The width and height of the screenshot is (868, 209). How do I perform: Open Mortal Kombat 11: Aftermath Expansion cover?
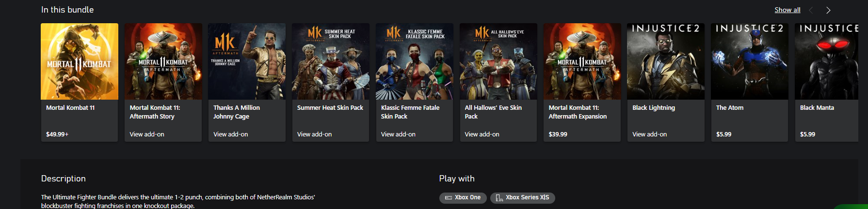pos(582,61)
